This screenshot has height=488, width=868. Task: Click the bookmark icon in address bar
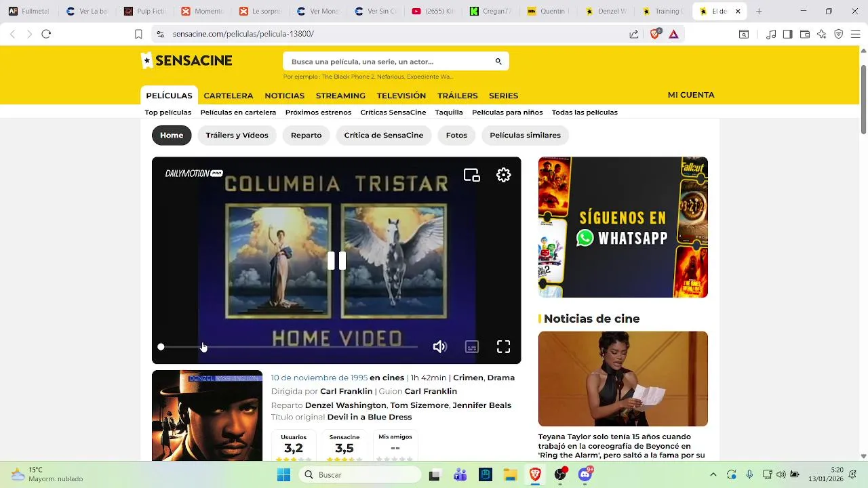click(138, 34)
